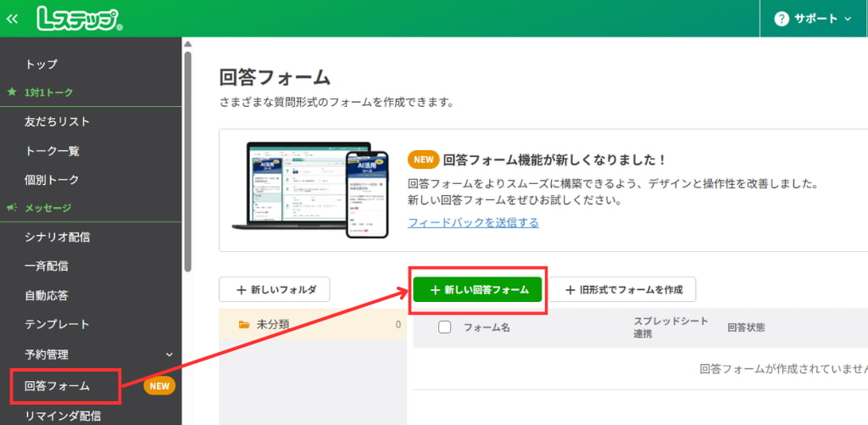Click the sidebar vertical scrollbar thumb
Screen dimensions: 868x425
[x=187, y=160]
